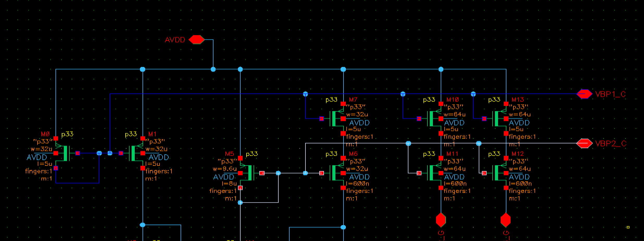Select the M12 transistor symbol
Screen dimensions: 644x241
(x=498, y=173)
